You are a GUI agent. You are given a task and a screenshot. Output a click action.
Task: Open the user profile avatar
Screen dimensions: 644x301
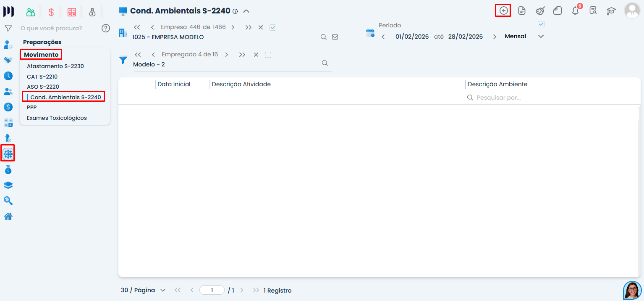tap(632, 11)
